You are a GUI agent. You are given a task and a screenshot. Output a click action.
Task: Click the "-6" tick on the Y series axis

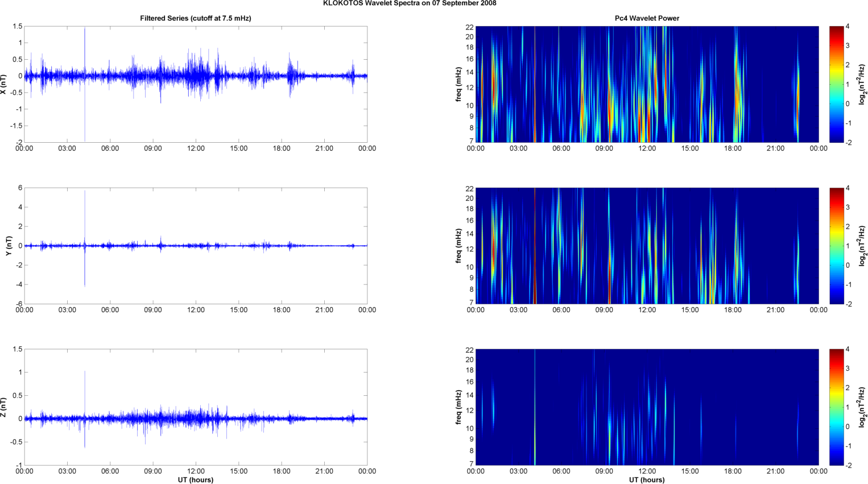(19, 304)
